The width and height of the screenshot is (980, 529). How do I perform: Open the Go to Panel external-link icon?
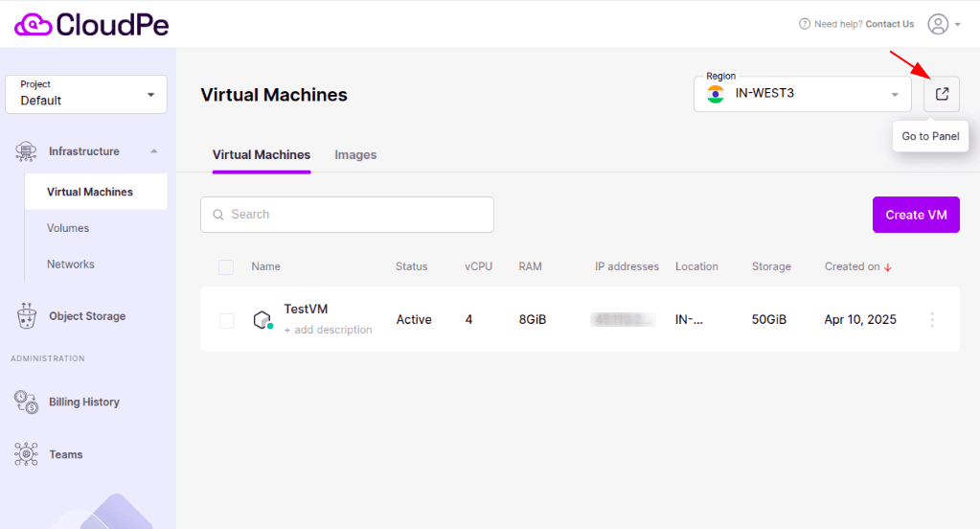[942, 94]
